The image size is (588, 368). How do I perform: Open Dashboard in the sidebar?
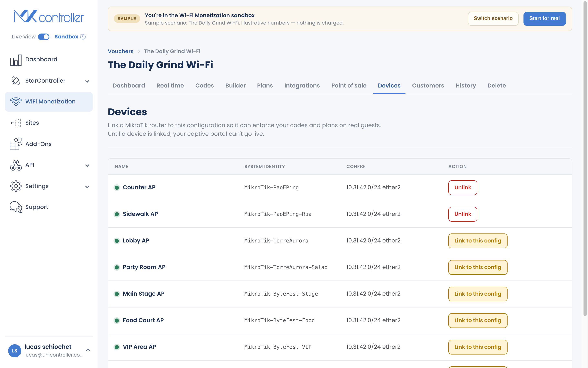click(49, 60)
